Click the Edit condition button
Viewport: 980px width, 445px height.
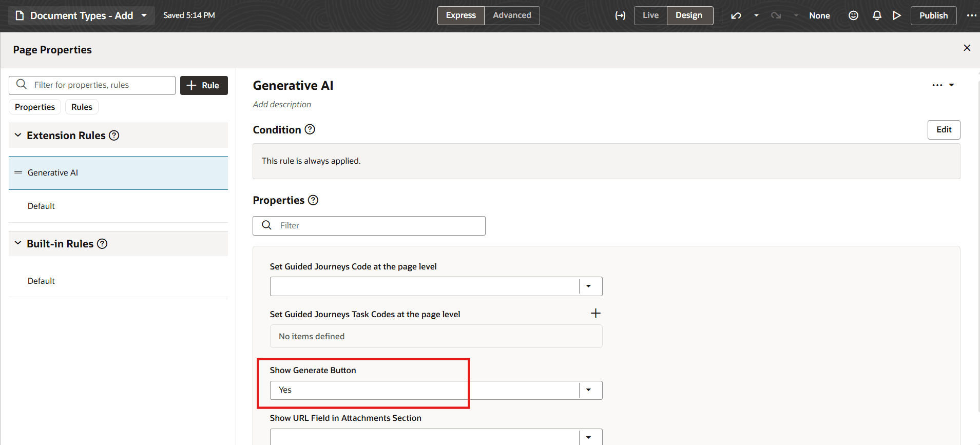[944, 130]
